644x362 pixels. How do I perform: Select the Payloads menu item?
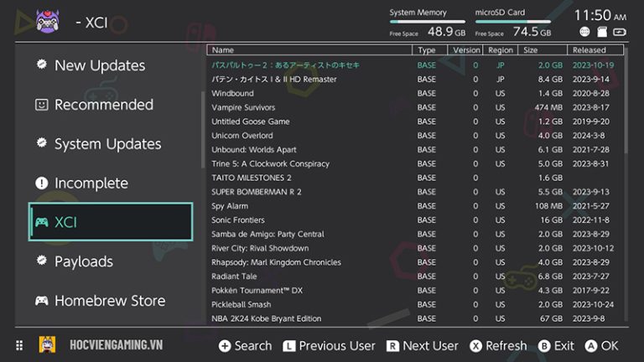[84, 261]
